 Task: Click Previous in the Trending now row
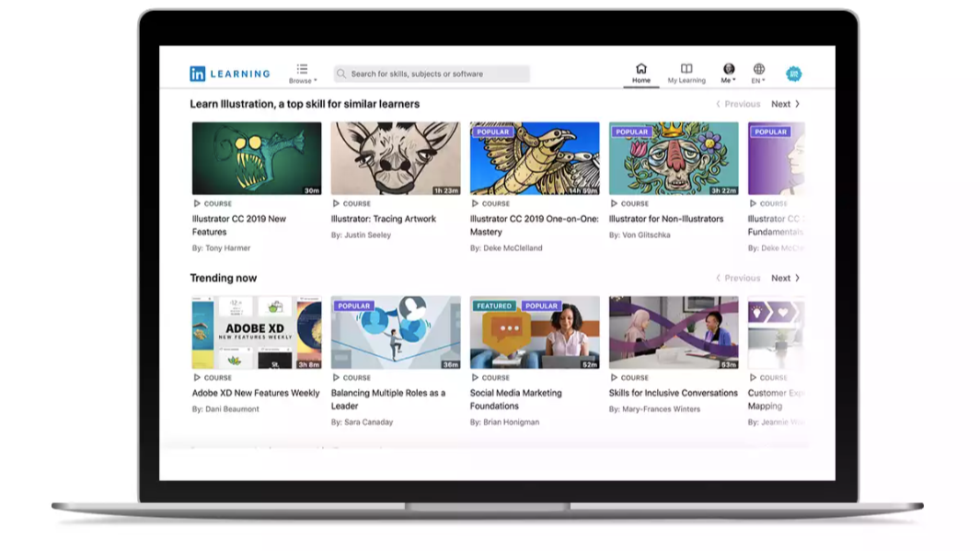click(738, 278)
